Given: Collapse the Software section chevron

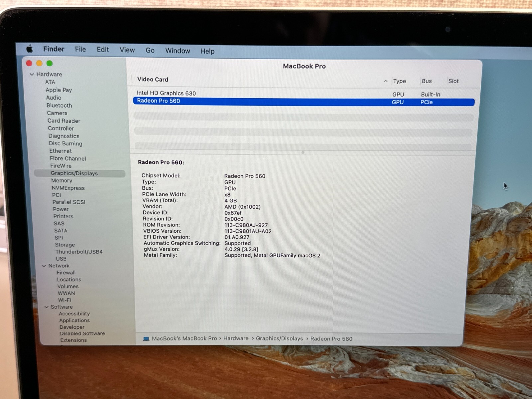Looking at the screenshot, I should (x=46, y=307).
